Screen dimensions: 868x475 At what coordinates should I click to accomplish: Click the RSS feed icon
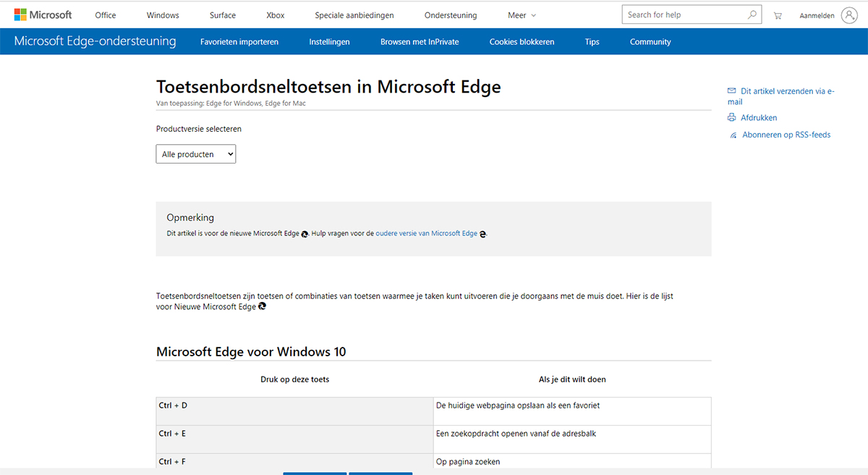point(733,135)
